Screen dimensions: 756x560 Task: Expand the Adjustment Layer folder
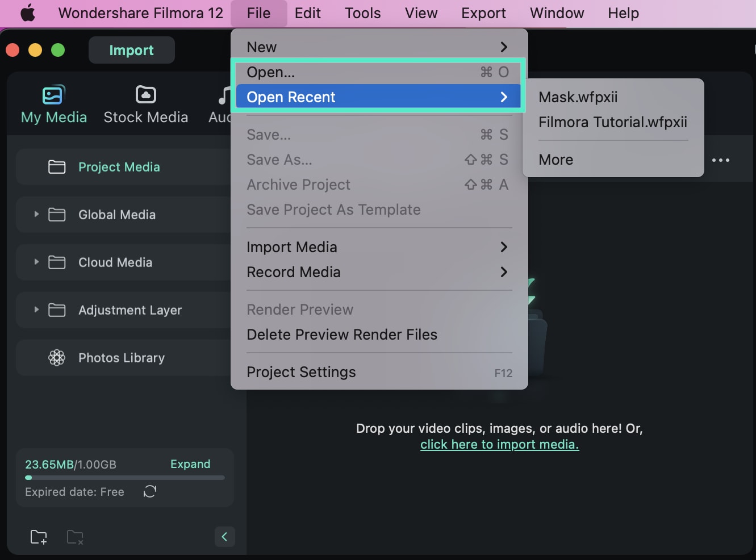(36, 310)
